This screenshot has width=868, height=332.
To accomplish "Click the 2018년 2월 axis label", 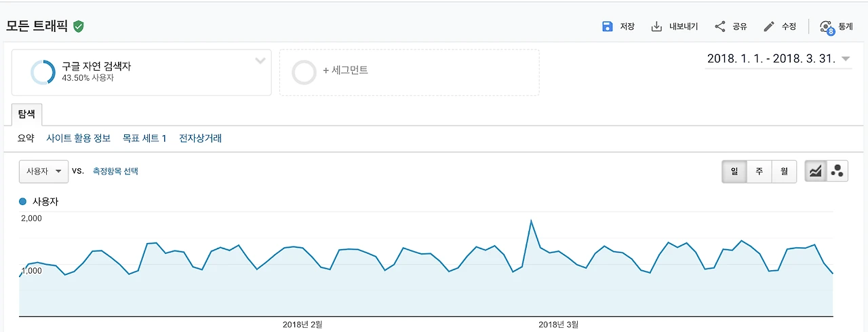I will coord(302,325).
